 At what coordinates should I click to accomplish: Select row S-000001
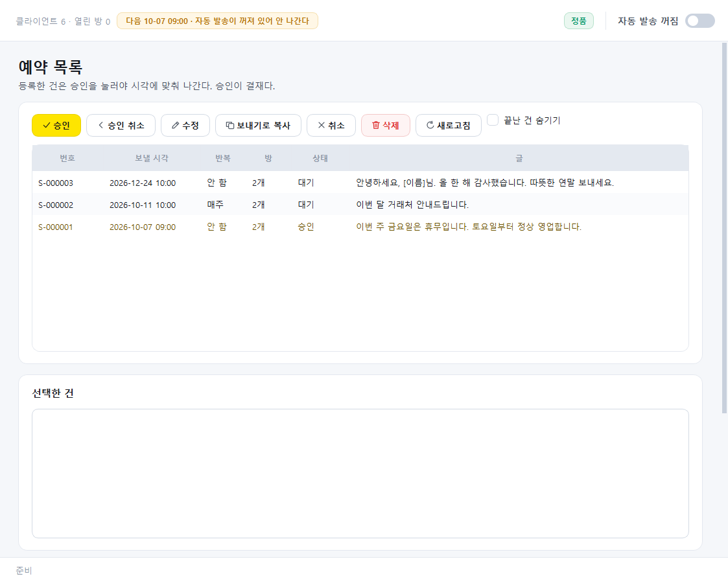360,227
